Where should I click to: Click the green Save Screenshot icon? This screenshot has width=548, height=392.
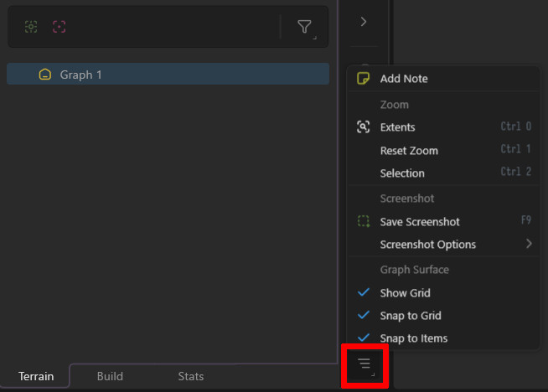click(x=363, y=222)
